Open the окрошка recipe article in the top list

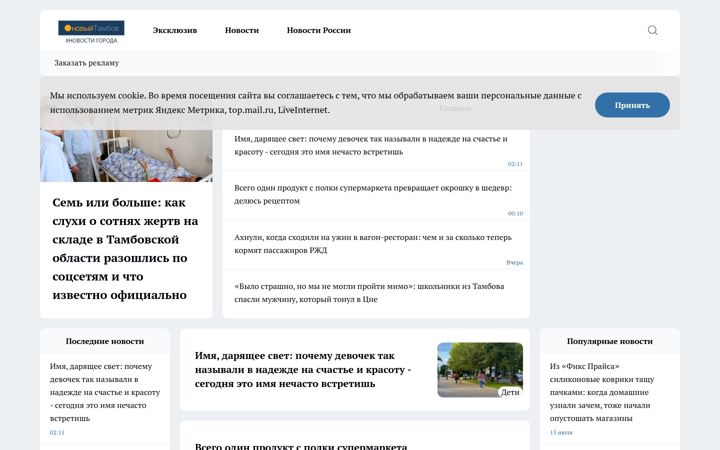click(373, 194)
